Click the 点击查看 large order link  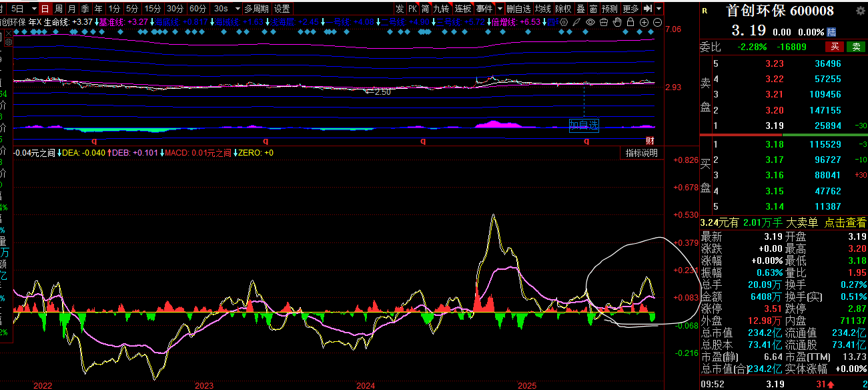click(845, 222)
